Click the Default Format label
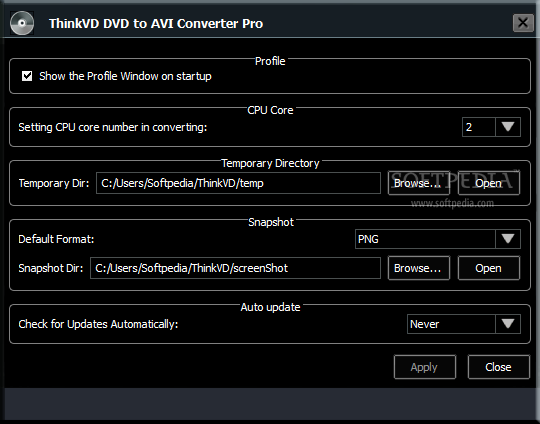 click(x=56, y=239)
